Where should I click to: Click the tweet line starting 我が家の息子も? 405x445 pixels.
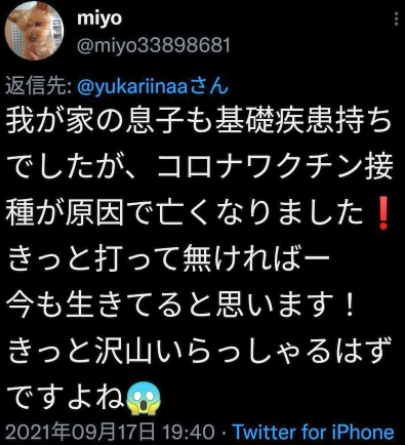click(199, 121)
